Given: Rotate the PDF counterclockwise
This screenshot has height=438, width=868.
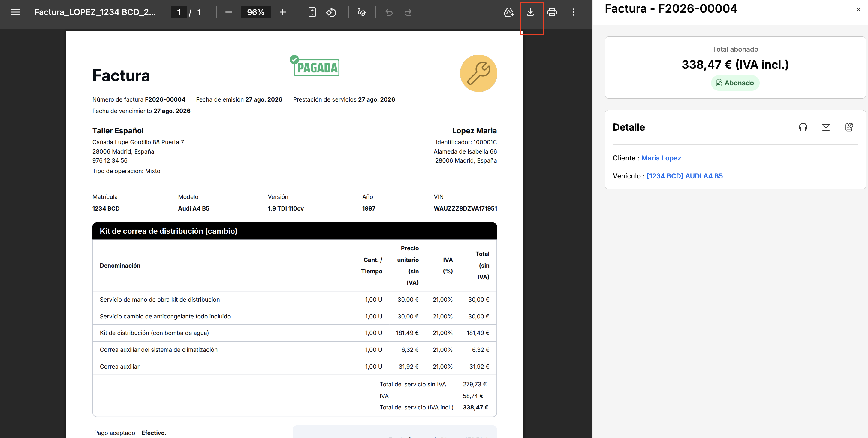Looking at the screenshot, I should coord(331,12).
